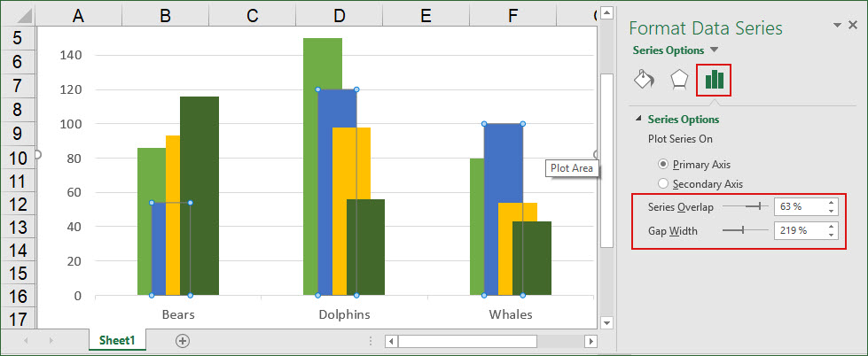Select the Secondary Axis radio button
868x356 pixels.
[664, 183]
